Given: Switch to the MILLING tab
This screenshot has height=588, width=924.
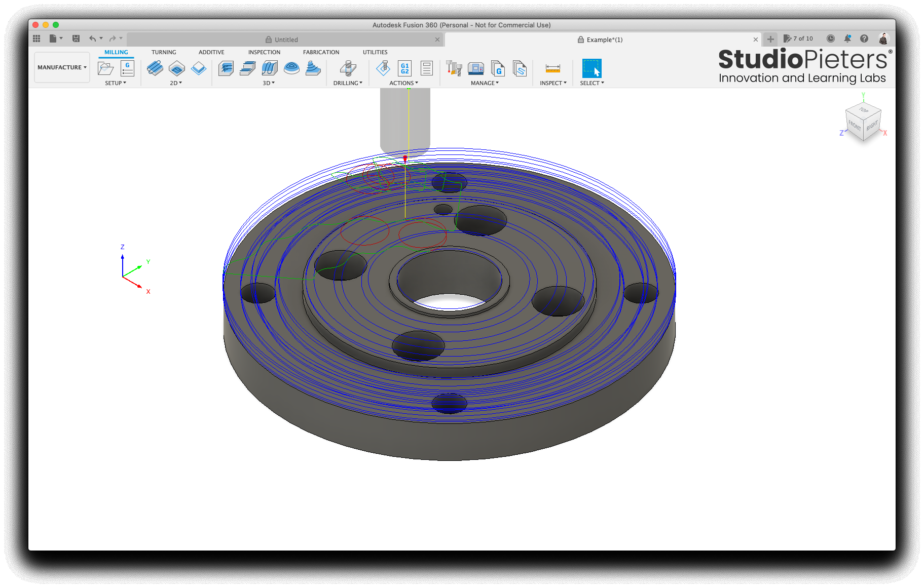Looking at the screenshot, I should coord(116,52).
